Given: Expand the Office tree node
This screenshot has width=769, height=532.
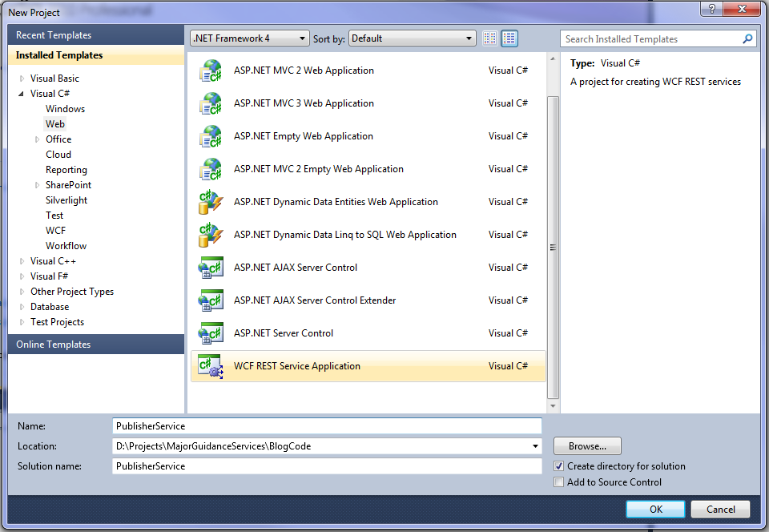Looking at the screenshot, I should [38, 139].
